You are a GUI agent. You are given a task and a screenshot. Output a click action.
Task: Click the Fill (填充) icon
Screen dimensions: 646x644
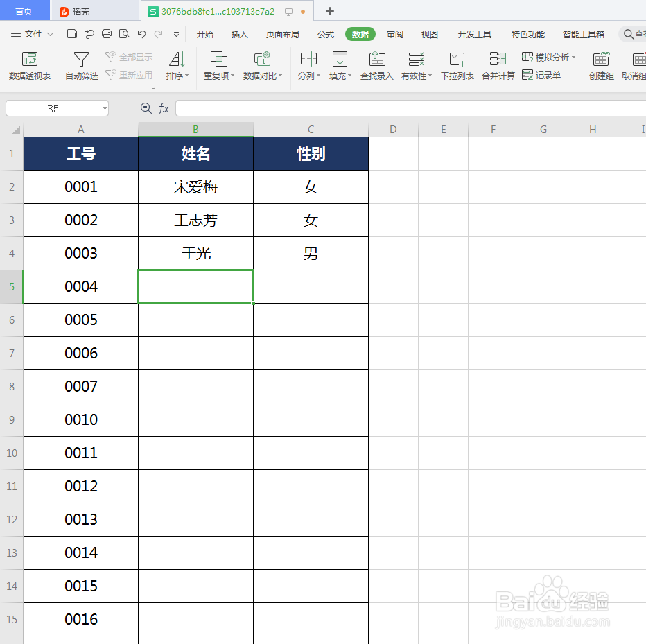340,60
